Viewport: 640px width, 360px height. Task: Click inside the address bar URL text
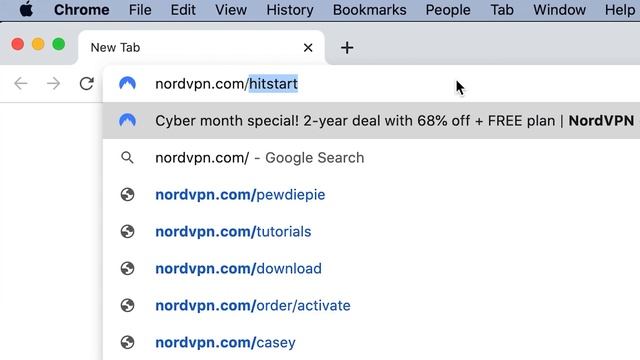227,84
